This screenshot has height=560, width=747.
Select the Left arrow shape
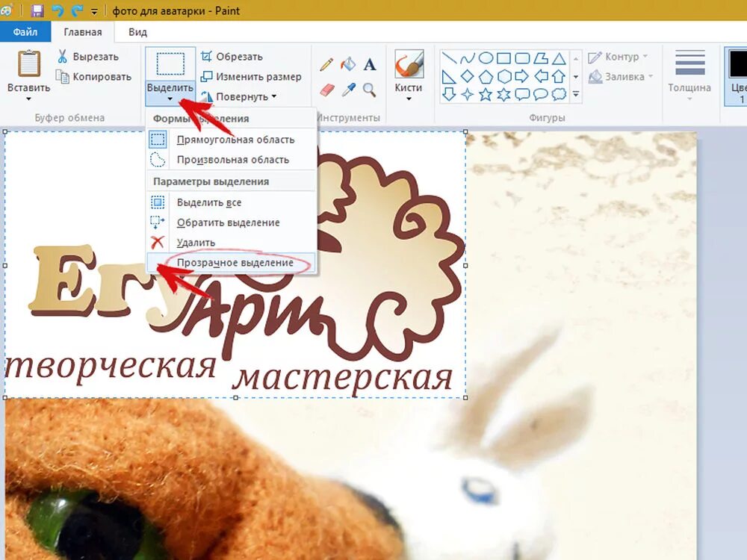coord(540,76)
